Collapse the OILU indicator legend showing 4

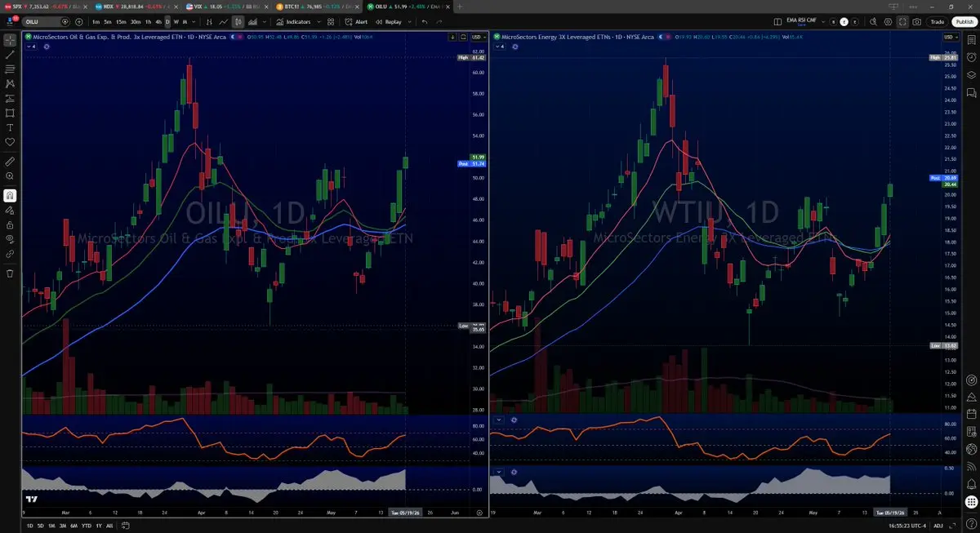point(32,47)
